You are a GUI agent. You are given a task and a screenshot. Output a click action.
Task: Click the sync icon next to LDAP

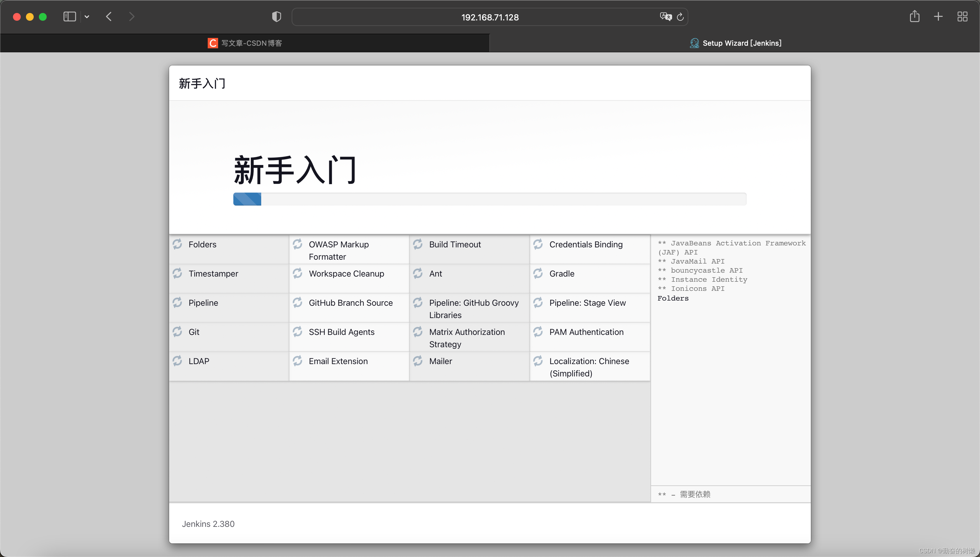(x=177, y=361)
